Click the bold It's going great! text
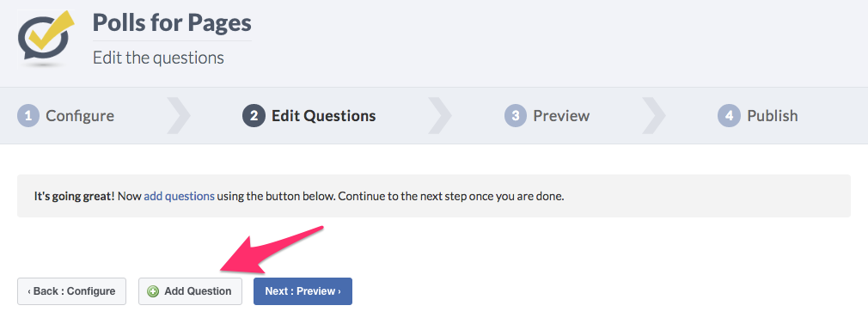This screenshot has width=868, height=324. [x=74, y=196]
